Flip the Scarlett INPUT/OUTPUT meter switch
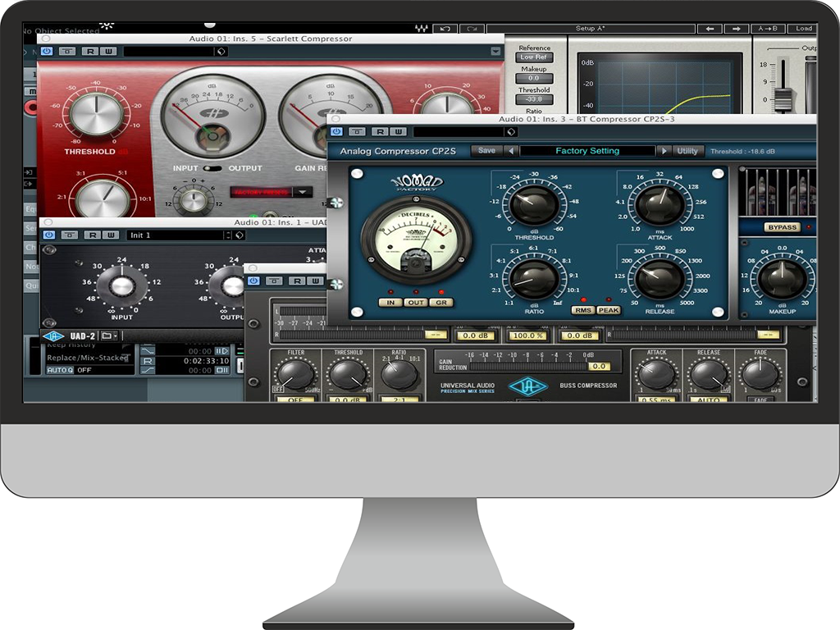Image resolution: width=840 pixels, height=630 pixels. (x=212, y=168)
